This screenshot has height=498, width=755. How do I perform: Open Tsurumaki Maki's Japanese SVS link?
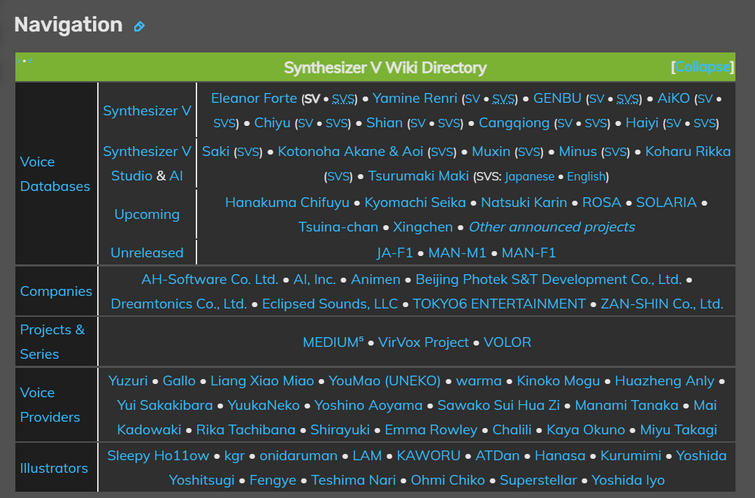[x=530, y=177]
